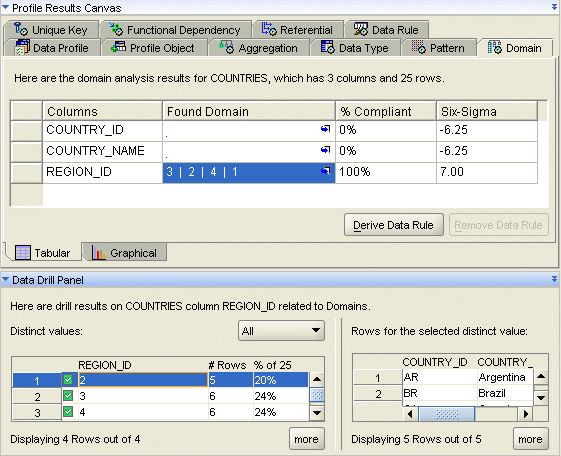The image size is (561, 456).
Task: Click the Derive Data Rule button
Action: pos(394,225)
